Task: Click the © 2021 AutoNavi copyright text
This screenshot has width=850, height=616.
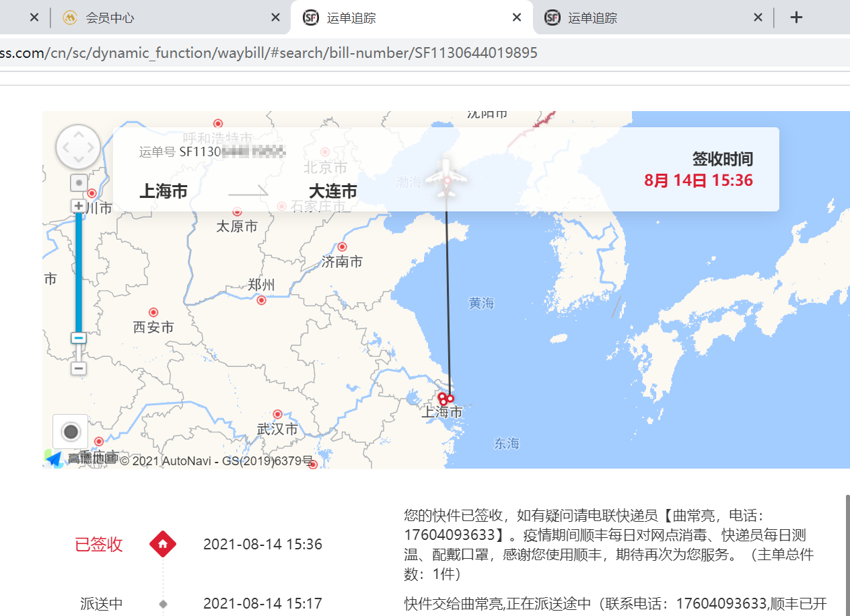Action: (x=217, y=461)
